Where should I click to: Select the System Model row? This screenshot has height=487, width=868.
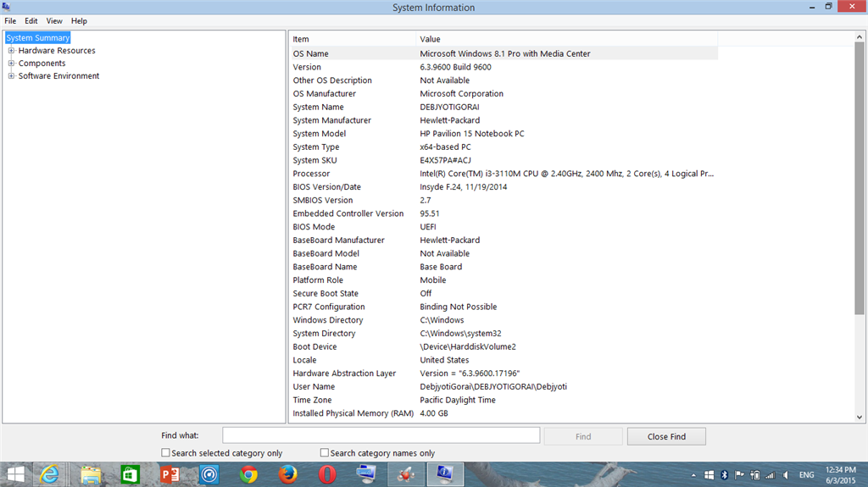pos(504,133)
